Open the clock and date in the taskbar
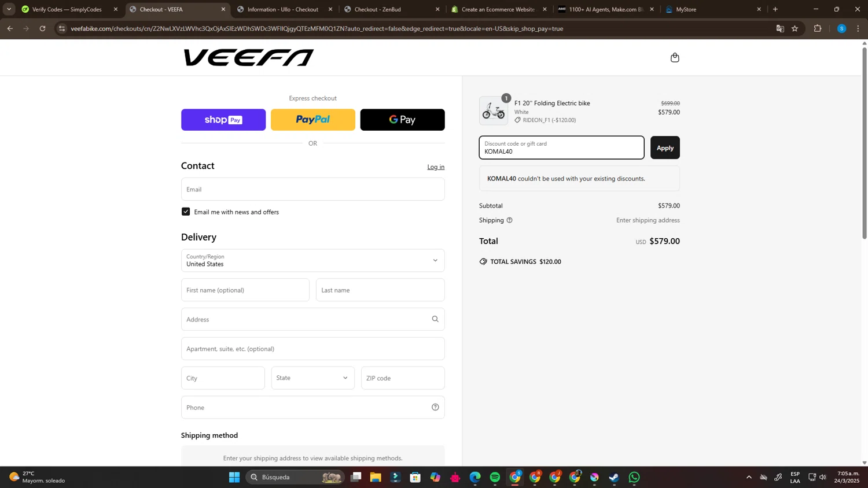The width and height of the screenshot is (868, 488). (x=848, y=477)
